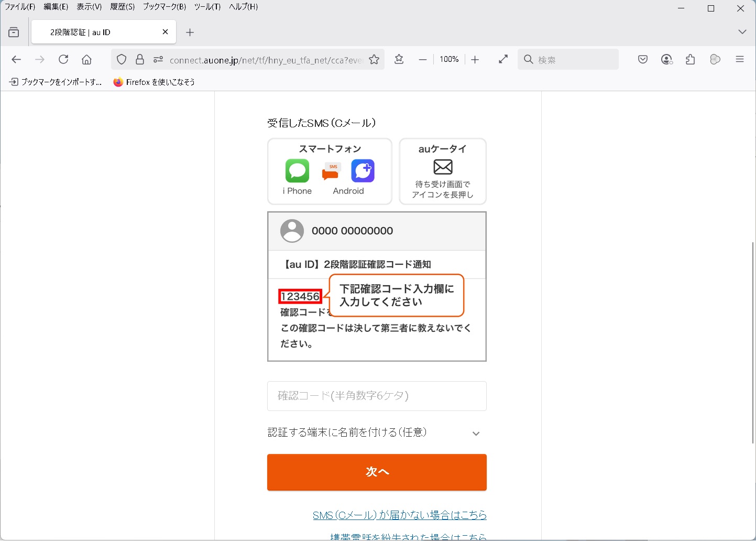The height and width of the screenshot is (541, 756).
Task: Click the auケータイ envelope mail icon
Action: coord(443,167)
